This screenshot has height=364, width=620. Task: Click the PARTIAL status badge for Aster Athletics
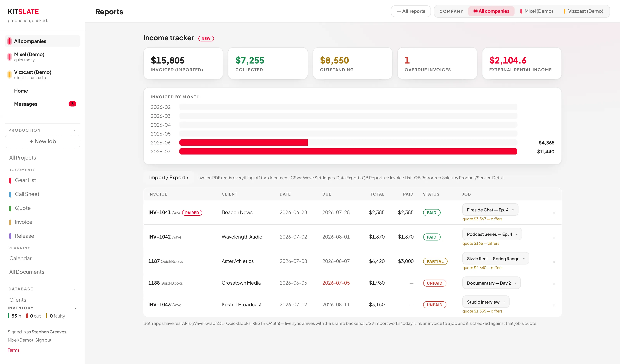click(x=435, y=261)
